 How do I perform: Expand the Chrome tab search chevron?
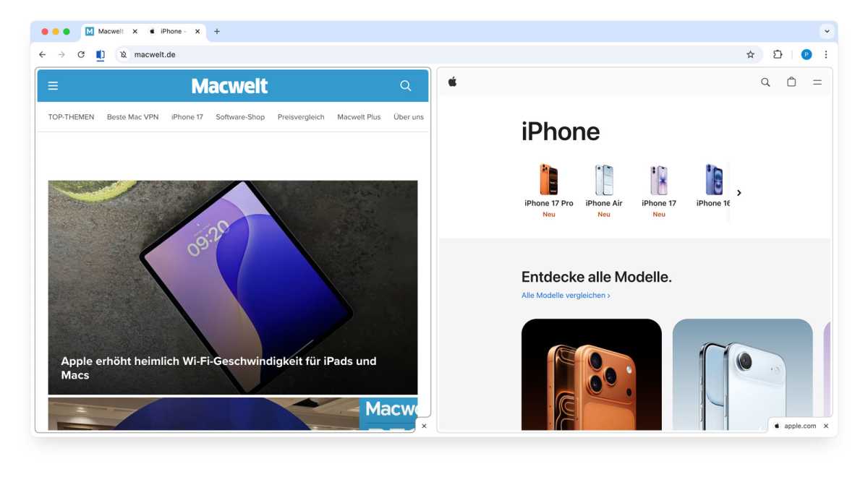pyautogui.click(x=825, y=31)
